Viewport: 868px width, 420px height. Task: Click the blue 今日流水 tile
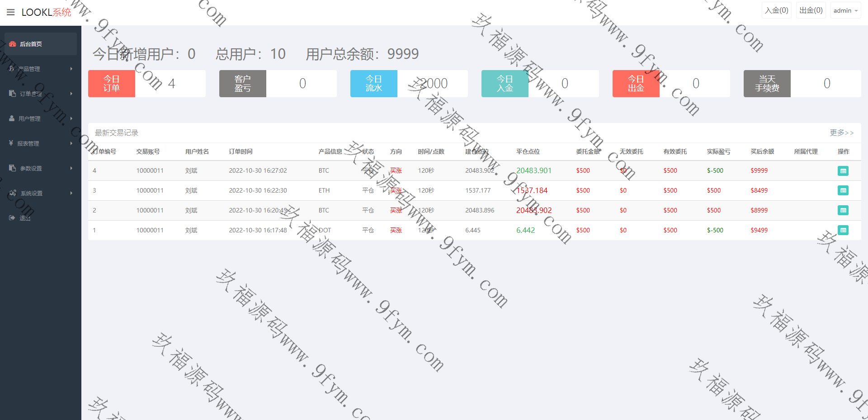click(374, 84)
